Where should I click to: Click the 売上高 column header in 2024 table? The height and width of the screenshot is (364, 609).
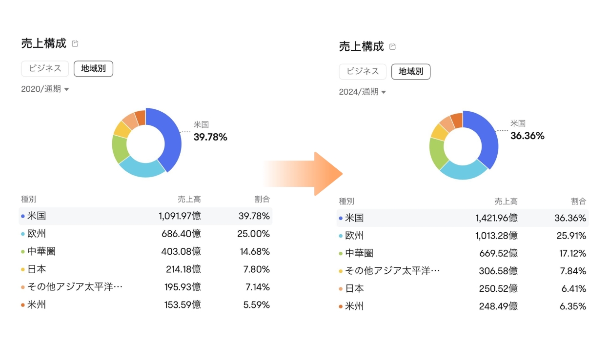click(507, 201)
